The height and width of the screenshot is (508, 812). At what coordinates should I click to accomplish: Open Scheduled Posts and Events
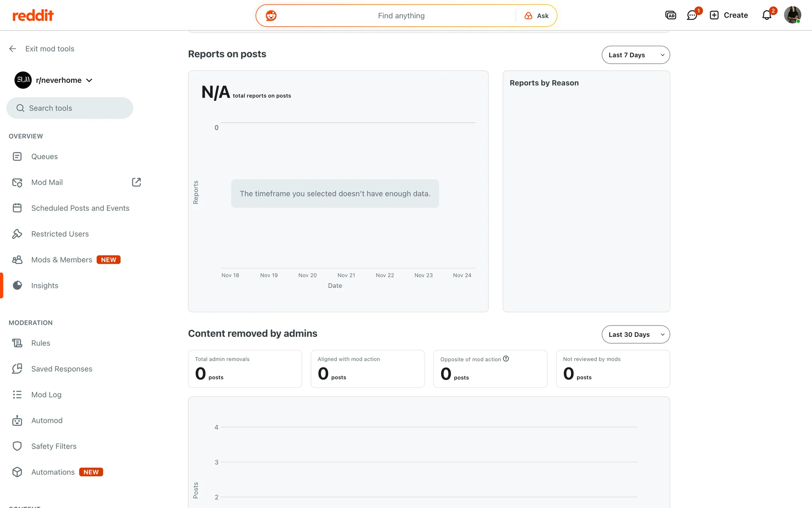click(x=80, y=208)
